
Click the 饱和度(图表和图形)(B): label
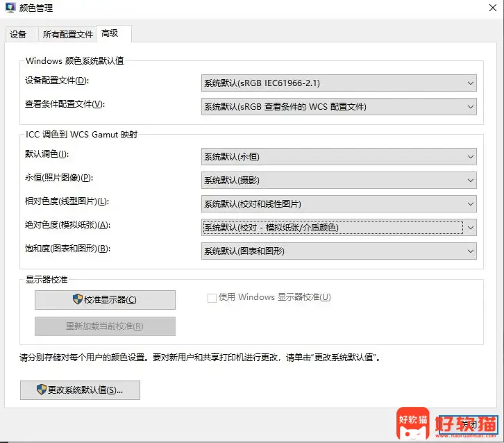pyautogui.click(x=68, y=249)
